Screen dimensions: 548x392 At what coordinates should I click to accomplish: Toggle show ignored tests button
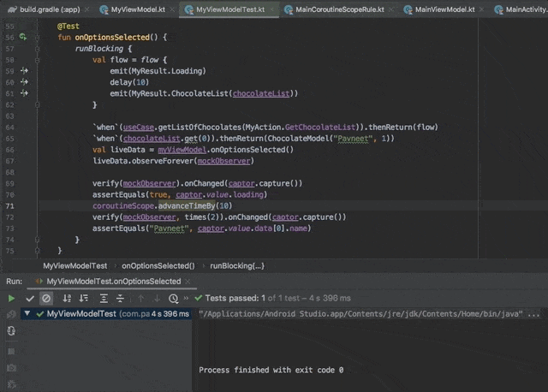(x=46, y=299)
